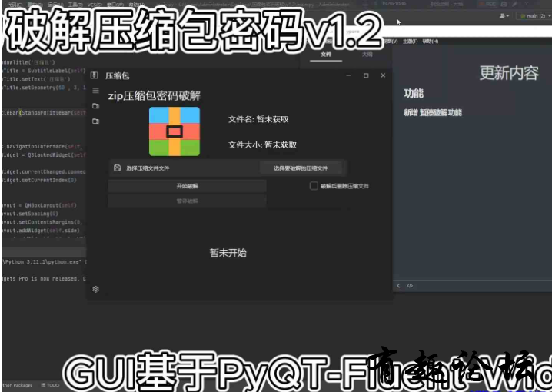Open the TODO tool window tab
552x392 pixels.
coord(51,385)
